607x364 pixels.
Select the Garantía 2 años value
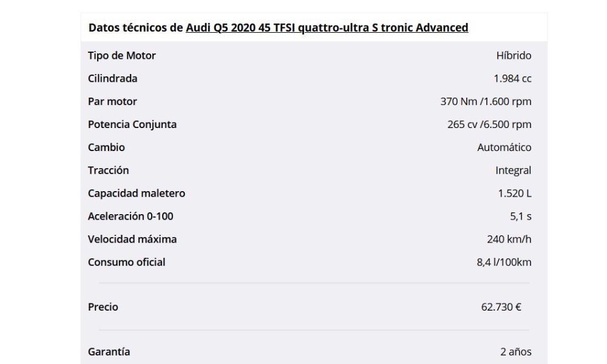tap(515, 352)
